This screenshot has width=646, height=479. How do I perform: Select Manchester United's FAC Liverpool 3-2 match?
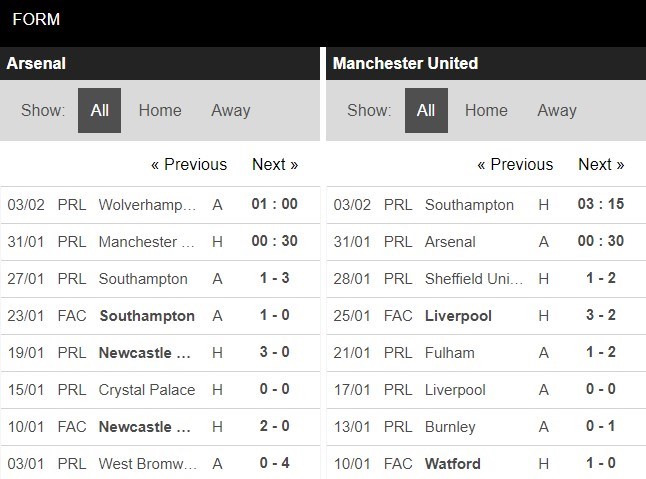(x=486, y=316)
